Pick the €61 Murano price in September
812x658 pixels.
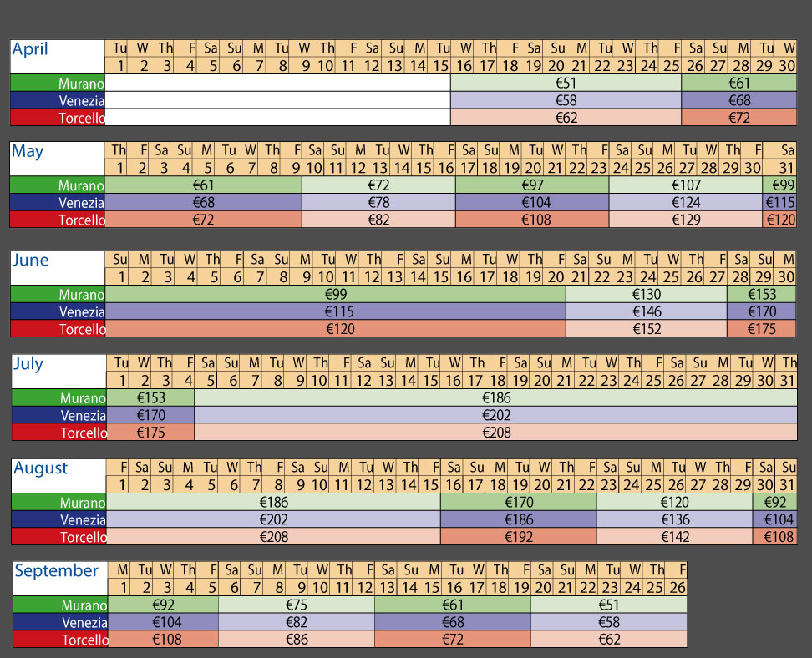(x=453, y=605)
